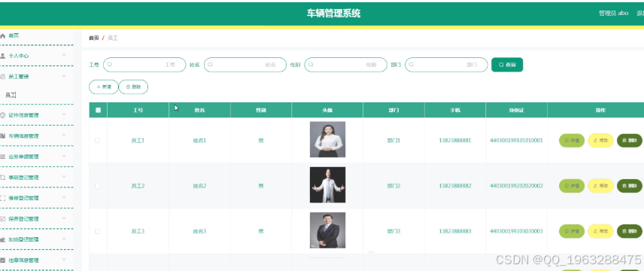Click 删除 for row 员工2
This screenshot has width=644, height=271.
pos(629,186)
